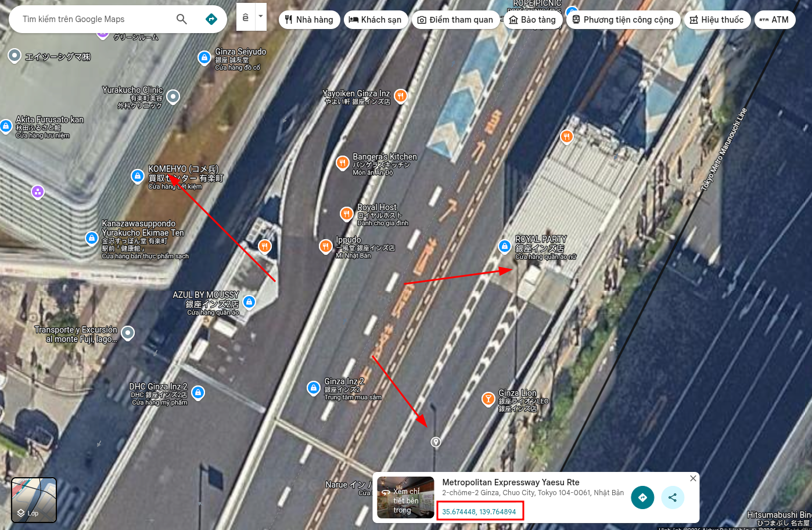Open the Royal Host restaurant pin
The height and width of the screenshot is (530, 812).
click(347, 214)
